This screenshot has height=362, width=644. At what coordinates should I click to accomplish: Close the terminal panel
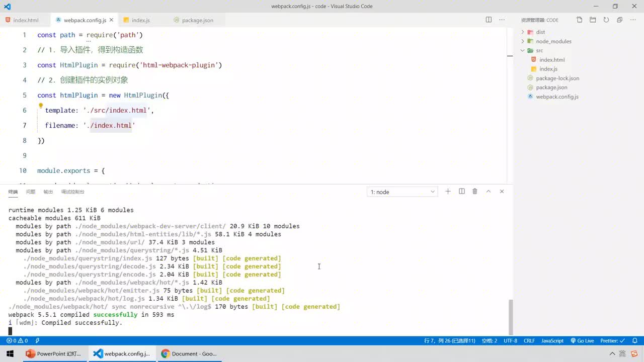point(502,192)
